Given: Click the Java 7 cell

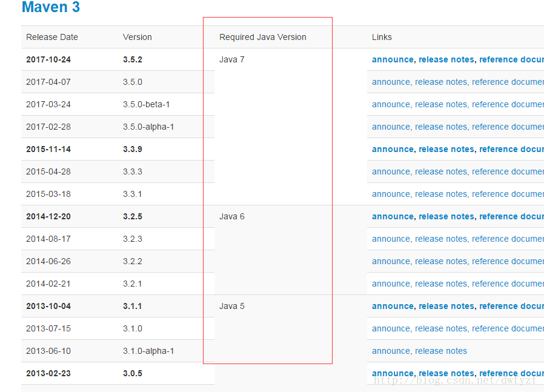Looking at the screenshot, I should coord(232,59).
